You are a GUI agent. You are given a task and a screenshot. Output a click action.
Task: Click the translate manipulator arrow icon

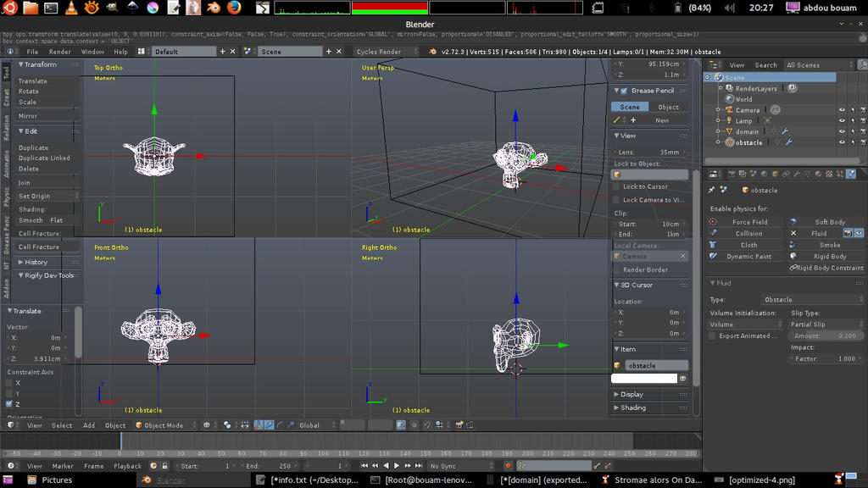coord(269,425)
